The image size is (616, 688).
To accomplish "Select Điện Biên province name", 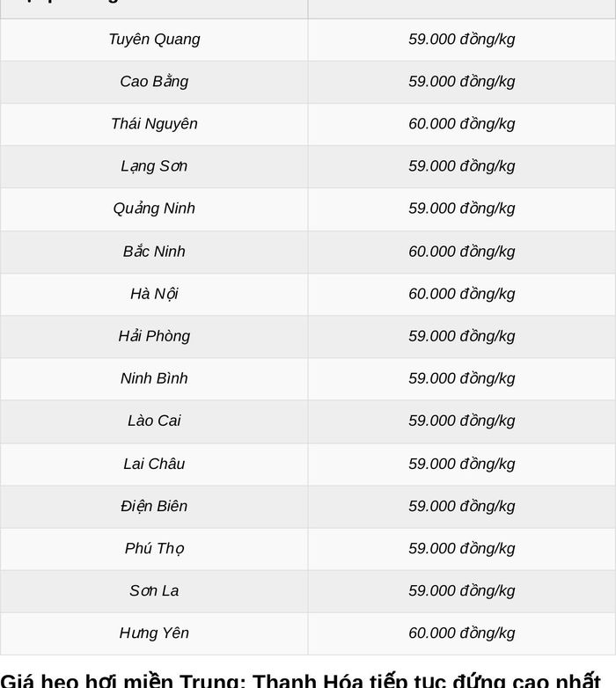I will coord(154,507).
